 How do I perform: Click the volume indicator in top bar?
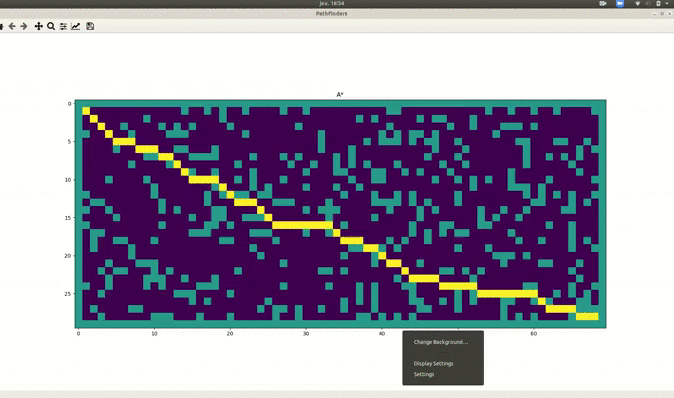click(x=648, y=3)
